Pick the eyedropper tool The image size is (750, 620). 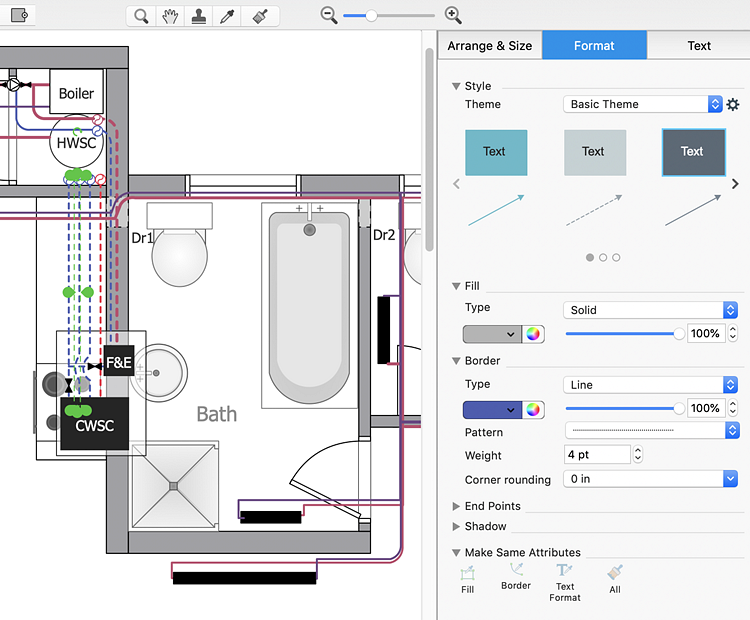pyautogui.click(x=229, y=16)
